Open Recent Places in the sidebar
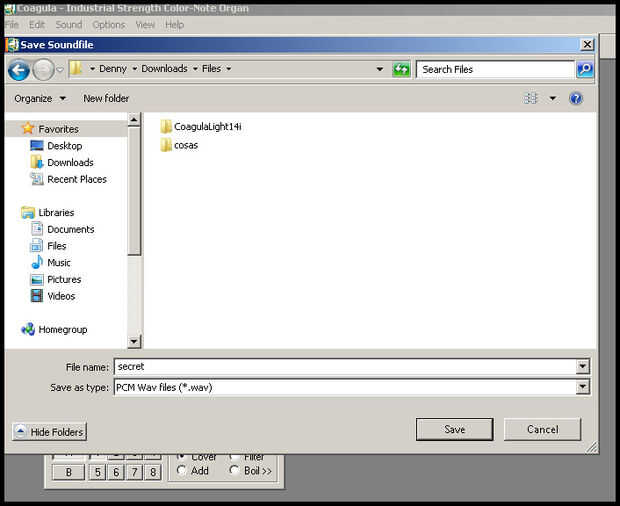The image size is (620, 506). click(68, 179)
